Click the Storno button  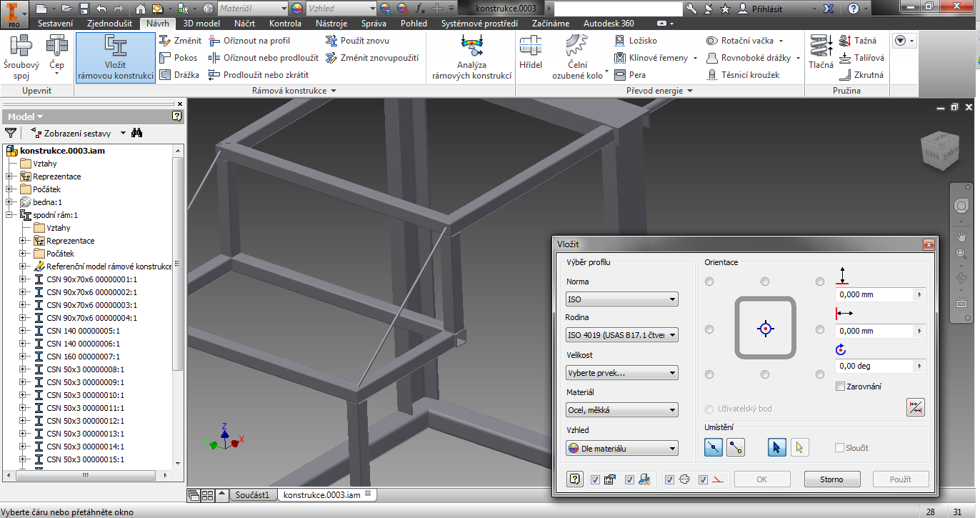[x=831, y=479]
